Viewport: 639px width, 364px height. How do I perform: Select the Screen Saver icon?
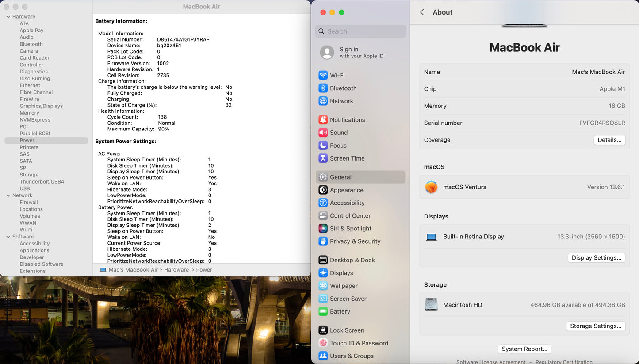point(323,299)
